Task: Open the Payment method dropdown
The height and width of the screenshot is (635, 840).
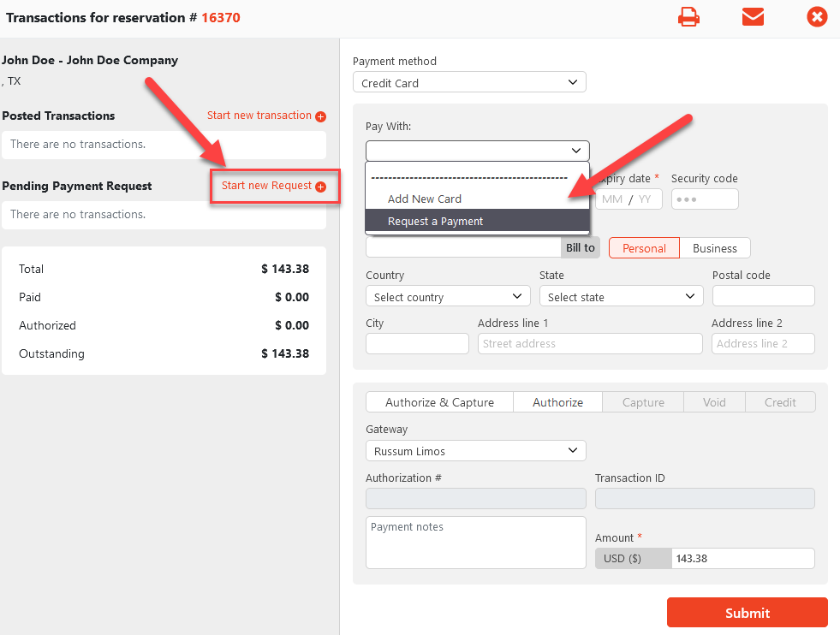Action: click(x=469, y=83)
